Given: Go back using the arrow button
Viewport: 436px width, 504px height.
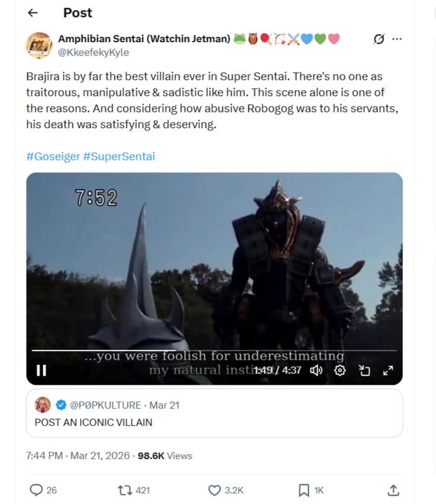Looking at the screenshot, I should [33, 12].
